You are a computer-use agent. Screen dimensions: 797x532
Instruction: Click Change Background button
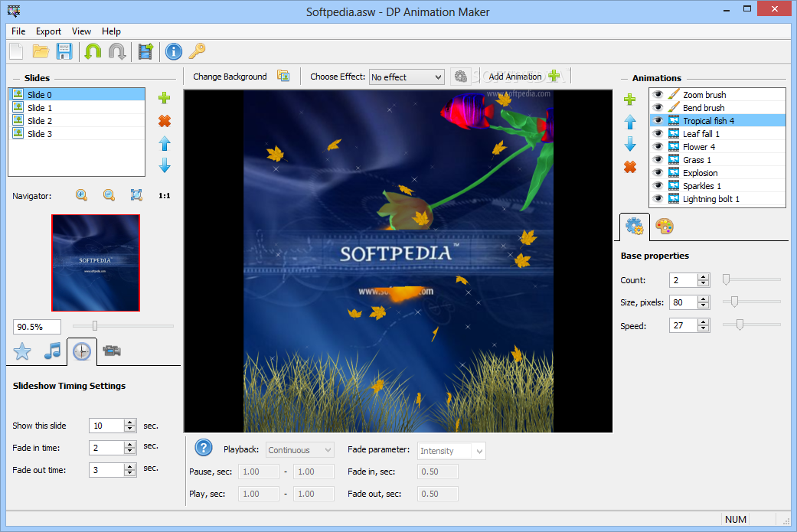[241, 77]
